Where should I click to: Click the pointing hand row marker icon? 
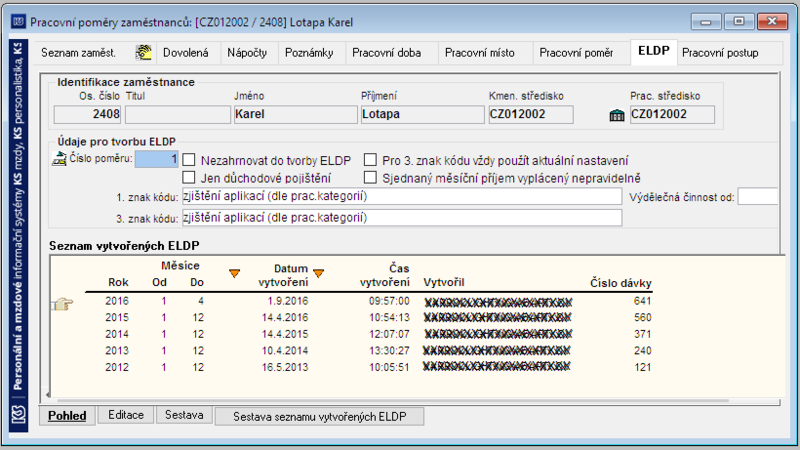tap(62, 304)
